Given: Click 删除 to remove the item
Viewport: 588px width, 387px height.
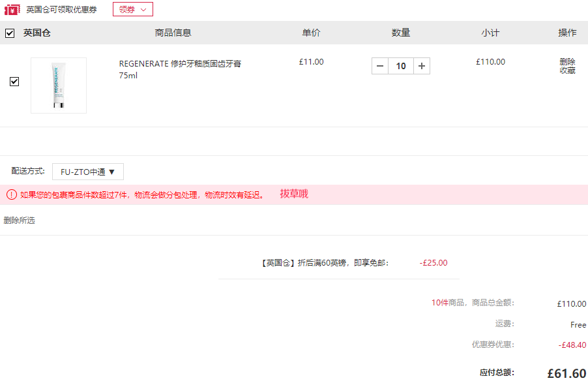Looking at the screenshot, I should coord(567,61).
